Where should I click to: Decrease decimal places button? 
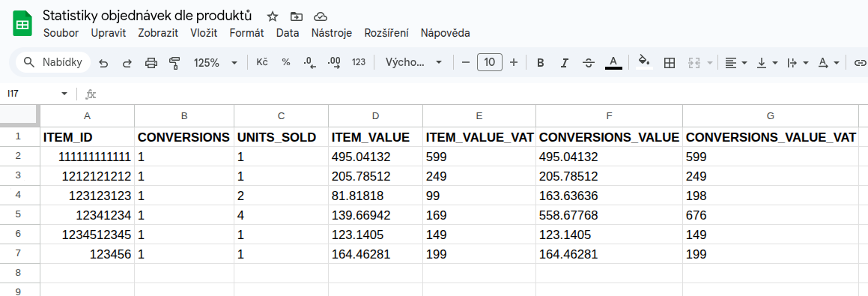(310, 62)
